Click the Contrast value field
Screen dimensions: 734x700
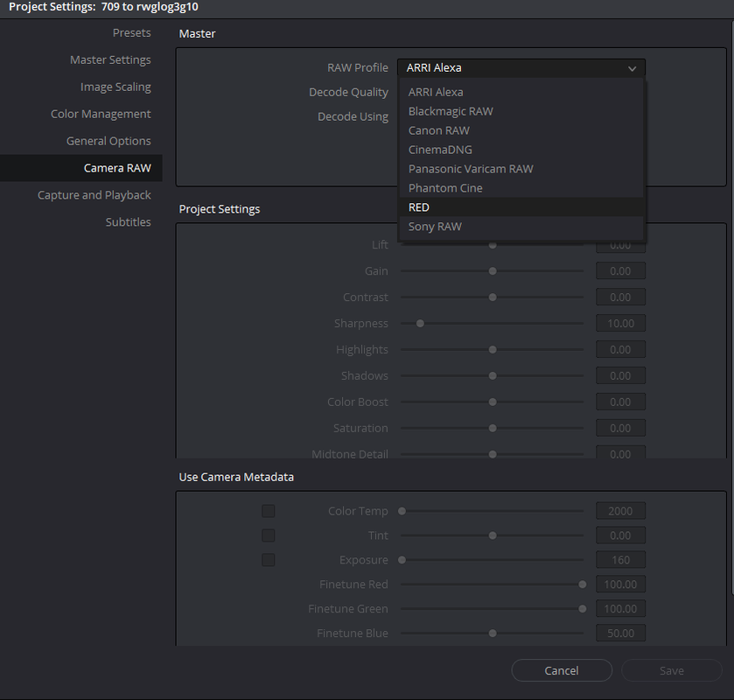pyautogui.click(x=621, y=297)
